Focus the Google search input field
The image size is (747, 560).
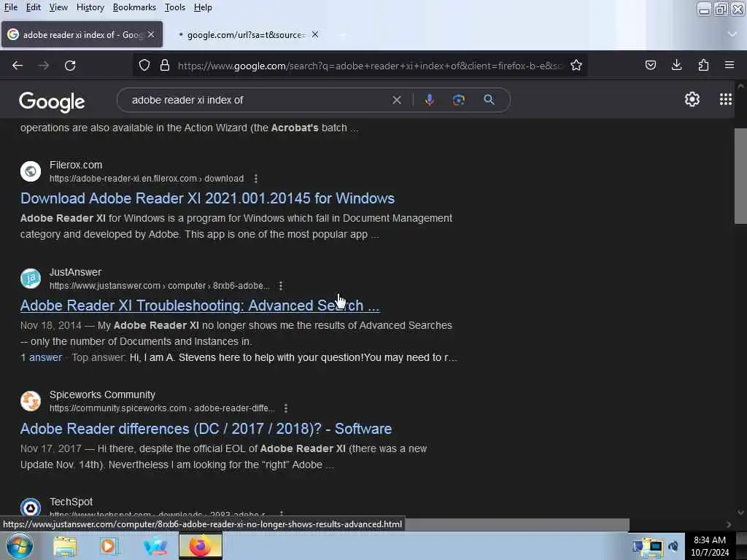point(258,100)
